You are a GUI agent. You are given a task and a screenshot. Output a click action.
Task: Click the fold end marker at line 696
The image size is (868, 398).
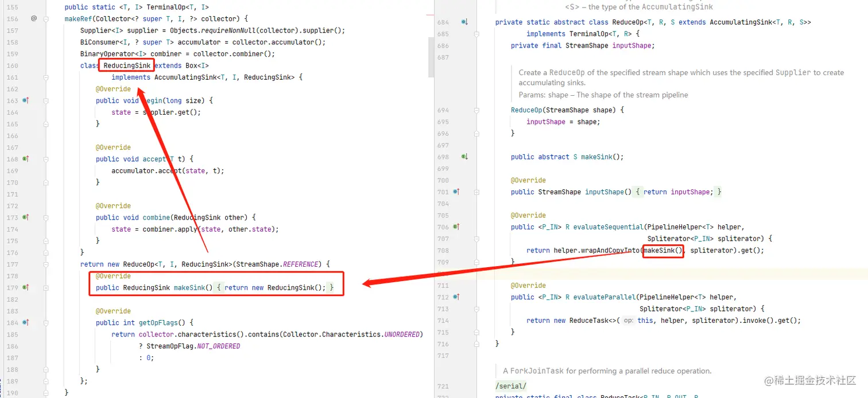[x=476, y=133]
